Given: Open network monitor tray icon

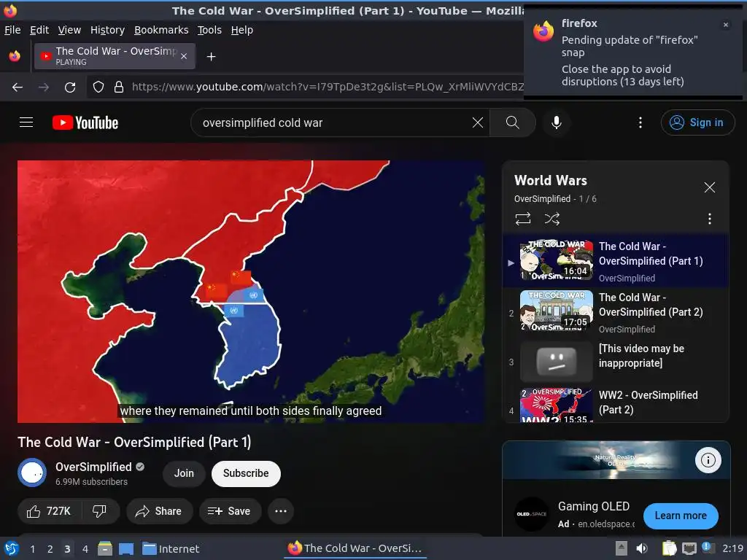Looking at the screenshot, I should [x=689, y=548].
